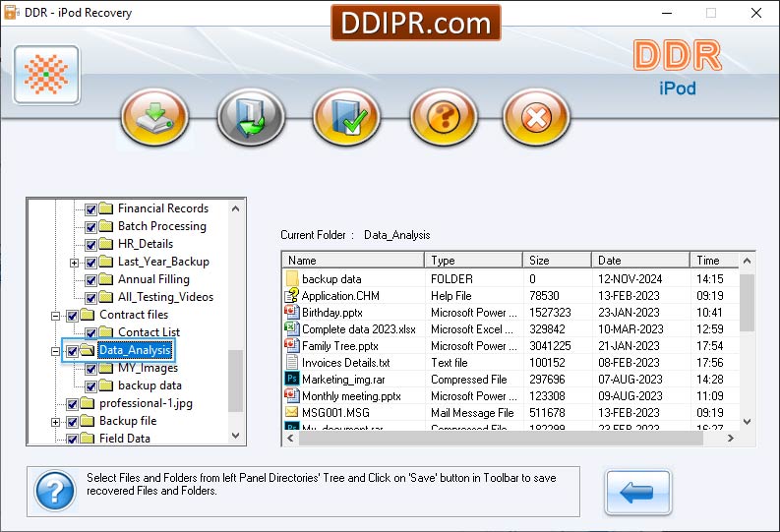Uncheck the professional-1.jpg checkbox
This screenshot has width=780, height=532.
pos(72,404)
